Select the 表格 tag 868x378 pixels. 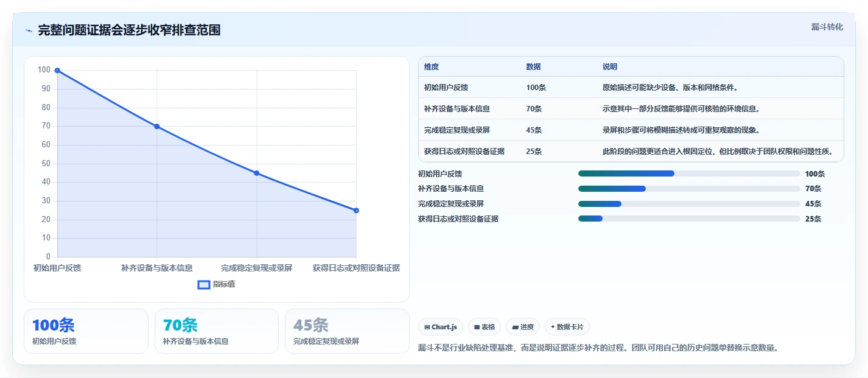click(x=485, y=327)
